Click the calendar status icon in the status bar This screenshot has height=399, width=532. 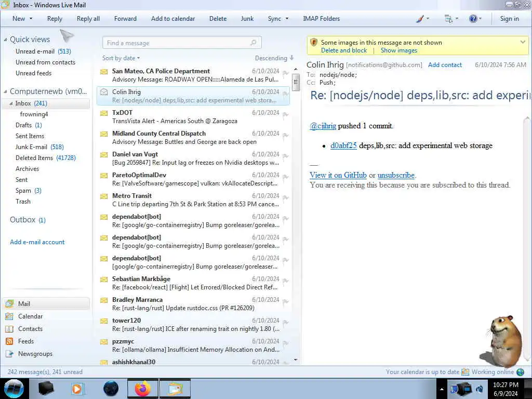pyautogui.click(x=465, y=372)
